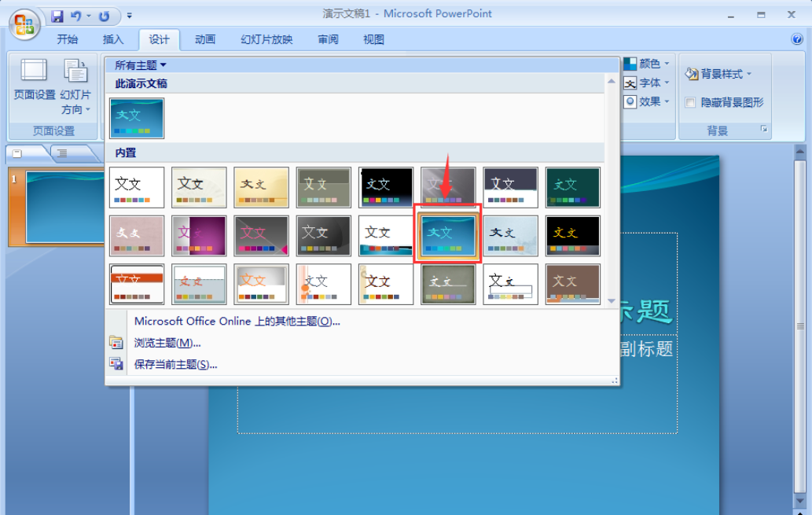Select the current theme thumbnail under 此演示文稿
Image resolution: width=812 pixels, height=515 pixels.
[137, 118]
